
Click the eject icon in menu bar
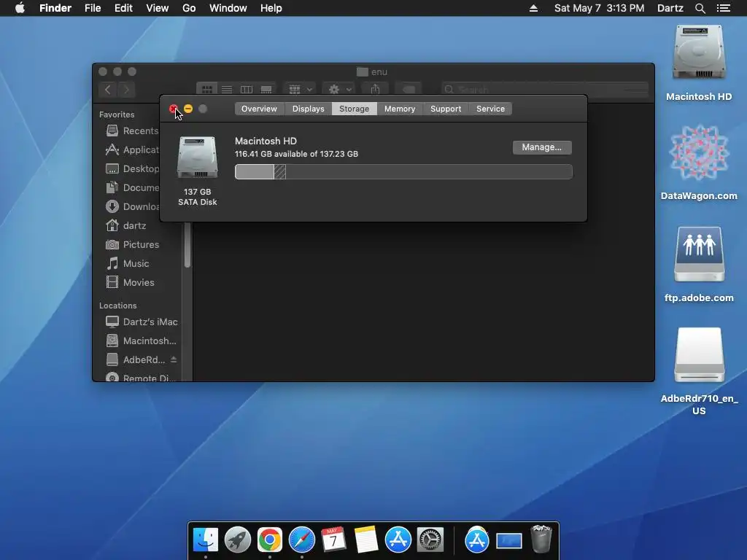tap(533, 8)
